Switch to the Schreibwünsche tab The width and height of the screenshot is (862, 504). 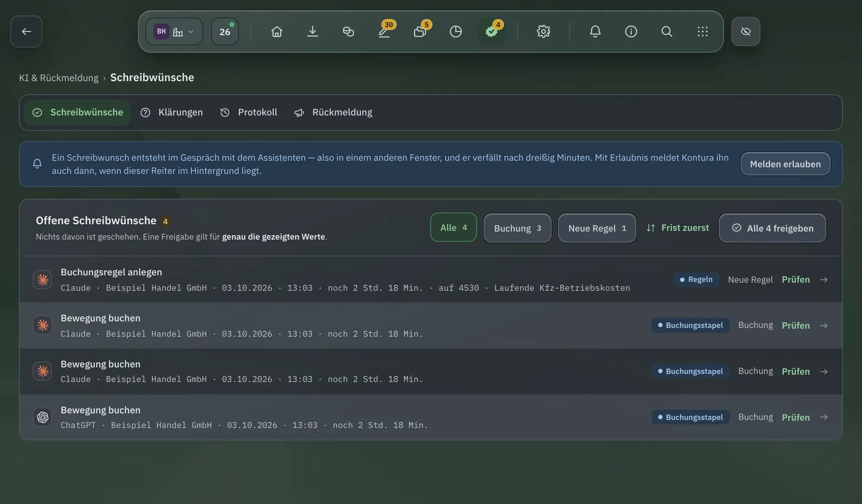tap(77, 112)
